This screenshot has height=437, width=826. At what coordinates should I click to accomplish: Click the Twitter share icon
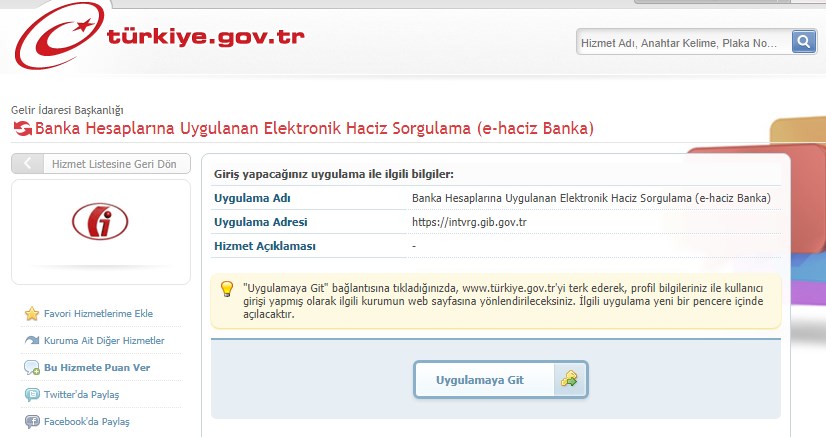[x=32, y=394]
